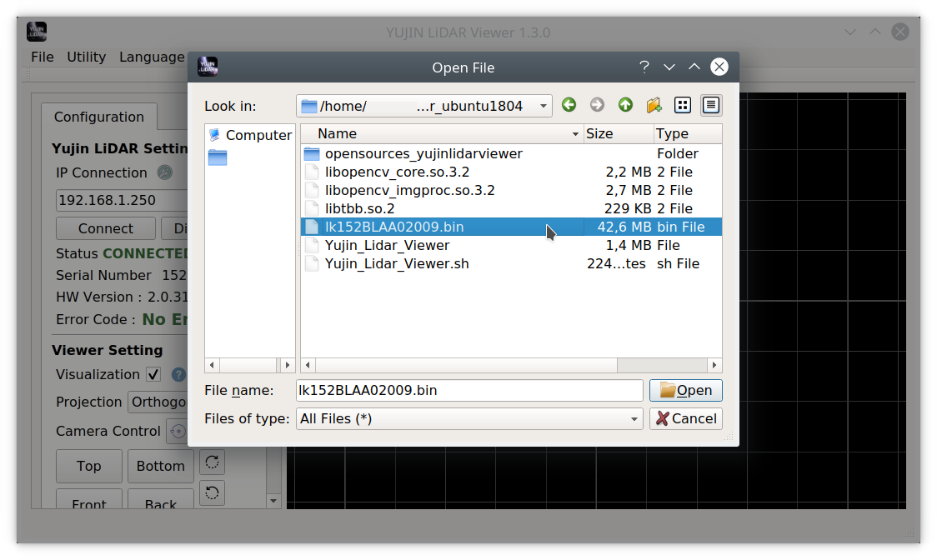The image size is (937, 560).
Task: Switch to detail view mode
Action: coord(710,105)
